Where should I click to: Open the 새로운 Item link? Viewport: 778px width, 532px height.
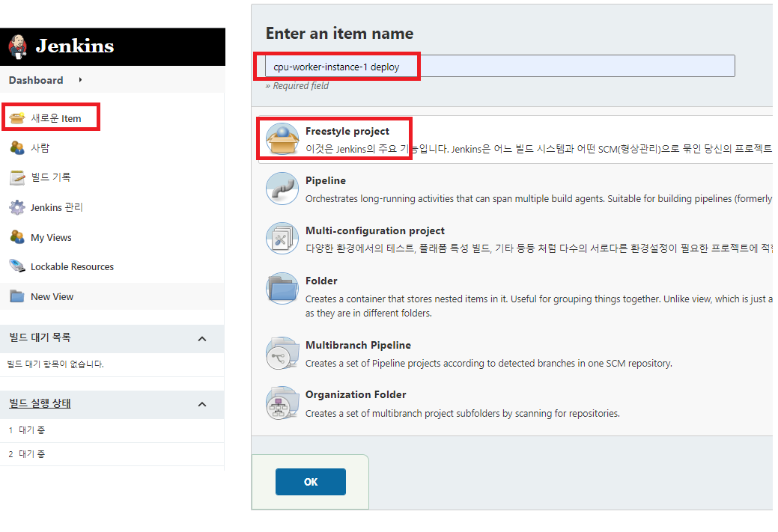pyautogui.click(x=56, y=118)
